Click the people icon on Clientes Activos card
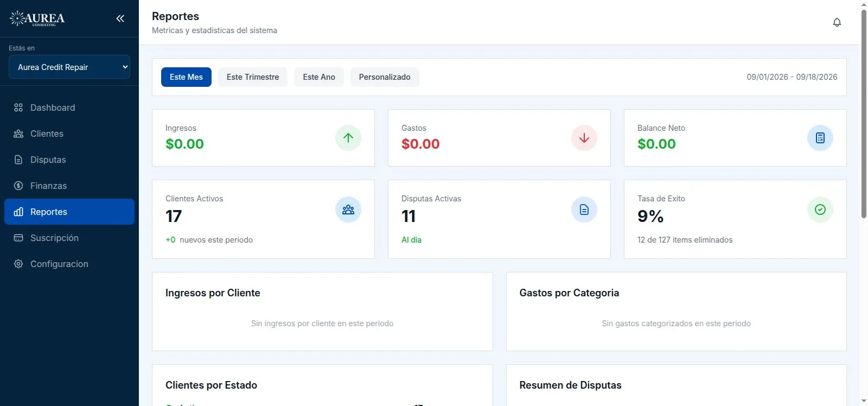The height and width of the screenshot is (406, 868). coord(348,210)
